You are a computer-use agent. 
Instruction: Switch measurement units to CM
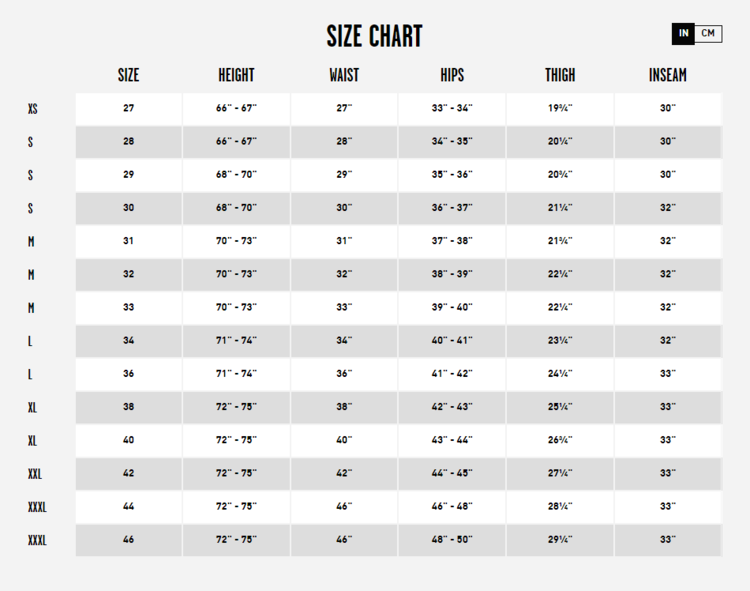tap(708, 34)
